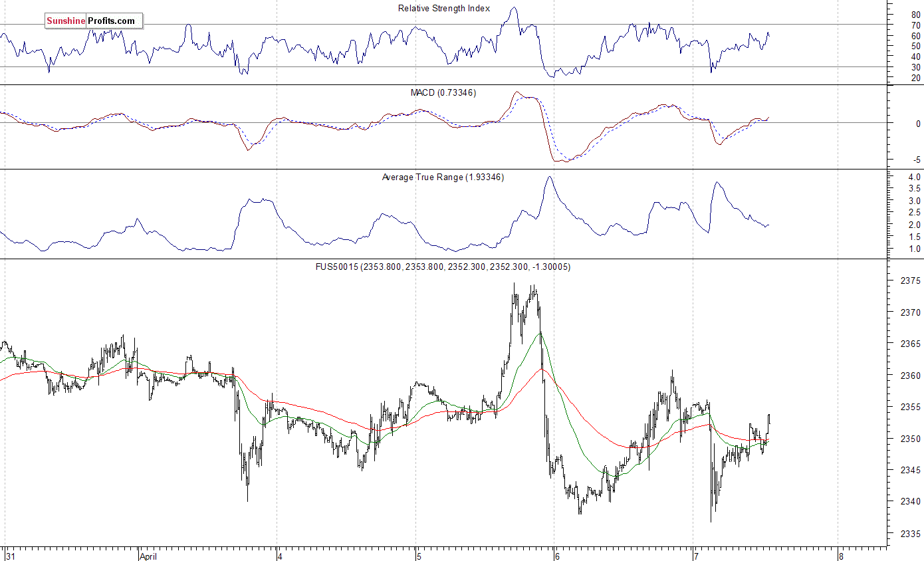Click the ATR axis value 2.0
The image size is (924, 561).
(913, 225)
